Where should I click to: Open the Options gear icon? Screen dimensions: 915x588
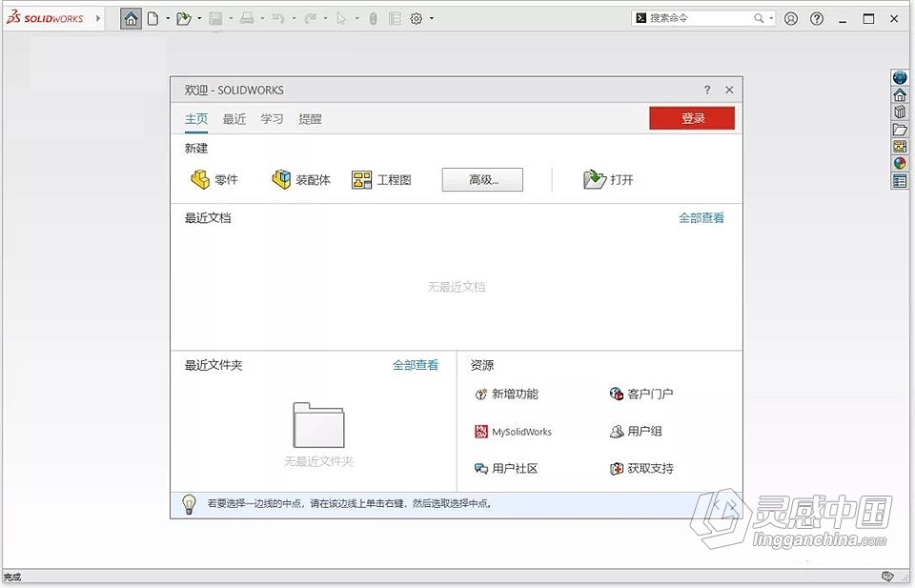(x=417, y=19)
